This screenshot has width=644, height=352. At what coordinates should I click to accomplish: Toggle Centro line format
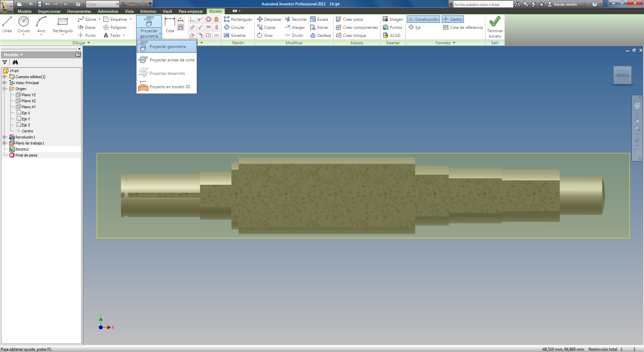tap(452, 19)
